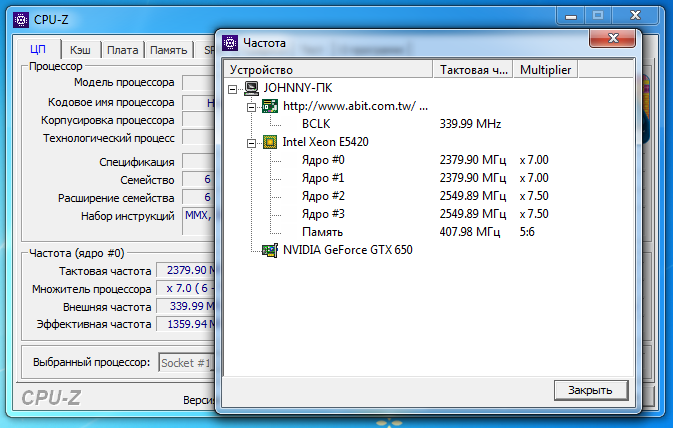673x428 pixels.
Task: Click the x 7.00 multiplier of Ядро #1
Action: pos(534,178)
